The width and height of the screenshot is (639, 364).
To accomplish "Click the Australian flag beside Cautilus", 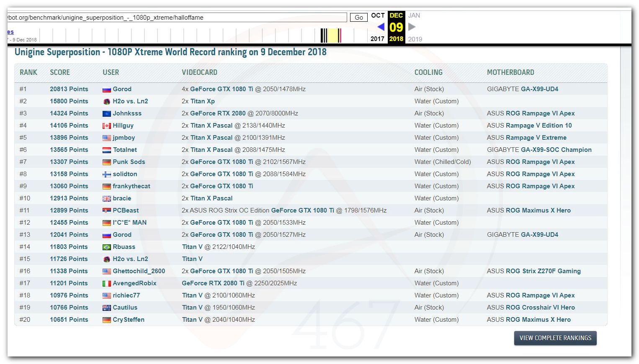I will tap(107, 308).
